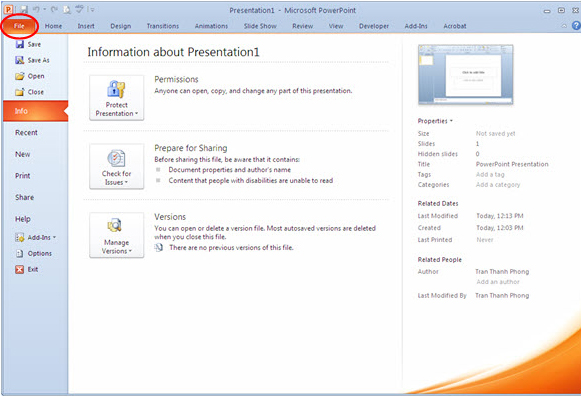Switch to the Animations tab
This screenshot has width=581, height=397.
tap(211, 26)
